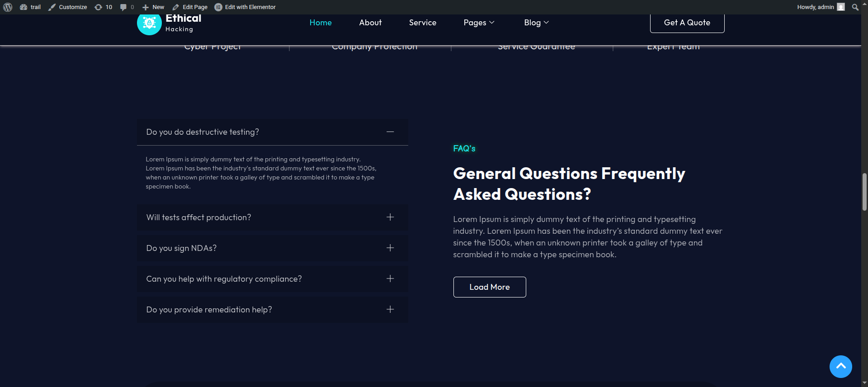Collapse the 'Do you do destructive testing?' question
868x387 pixels.
(390, 132)
